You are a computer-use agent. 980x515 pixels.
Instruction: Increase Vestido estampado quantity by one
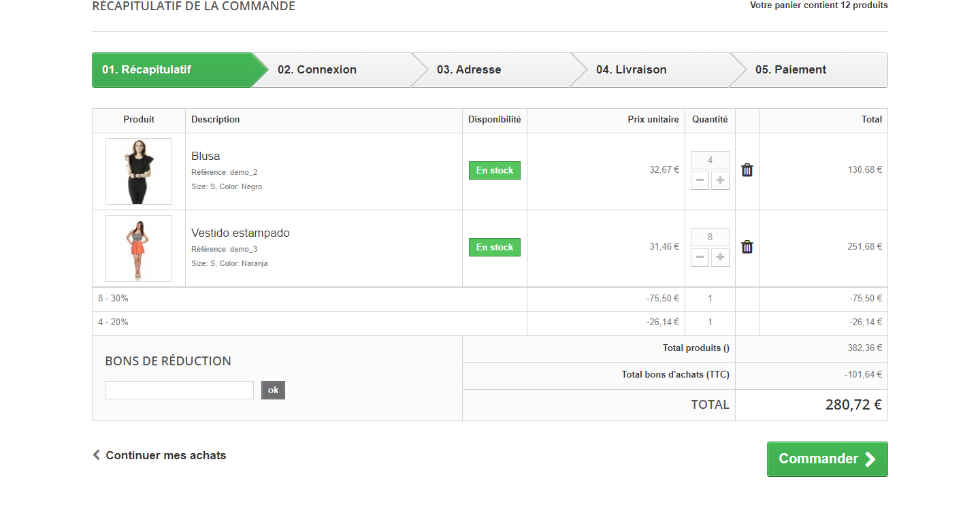pyautogui.click(x=720, y=257)
